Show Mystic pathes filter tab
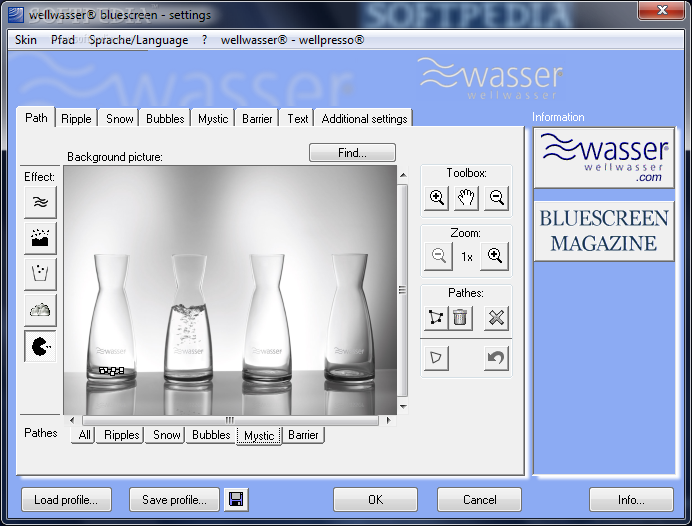Viewport: 692px width, 526px height. [x=259, y=436]
